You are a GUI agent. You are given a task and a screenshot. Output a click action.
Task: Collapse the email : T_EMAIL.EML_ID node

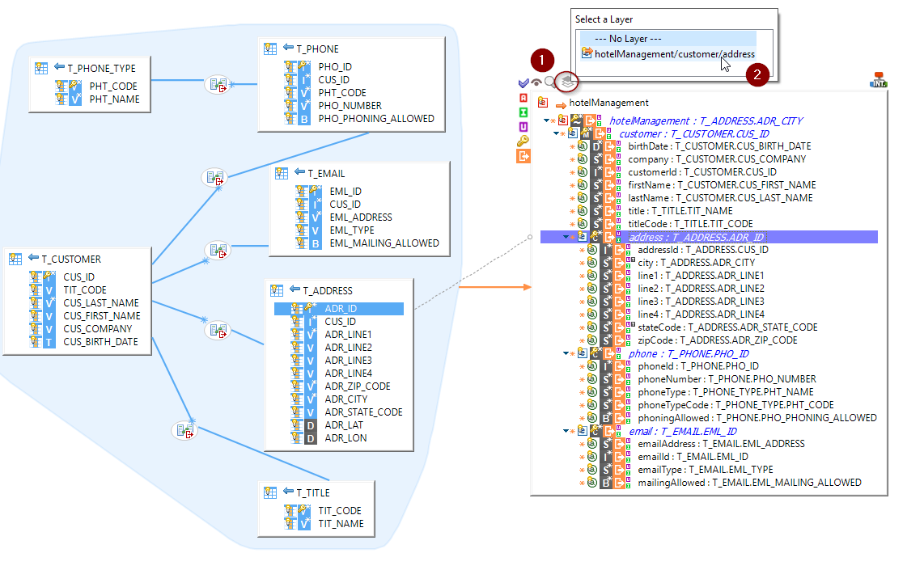(x=566, y=431)
